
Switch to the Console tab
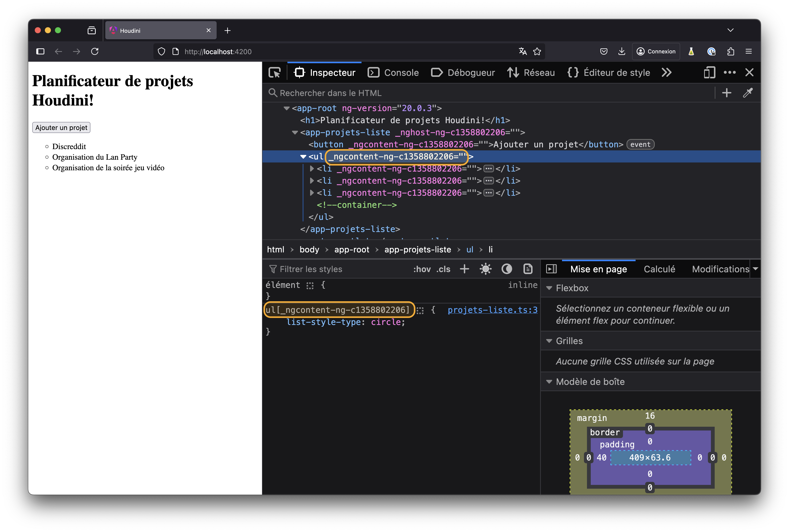click(x=393, y=73)
